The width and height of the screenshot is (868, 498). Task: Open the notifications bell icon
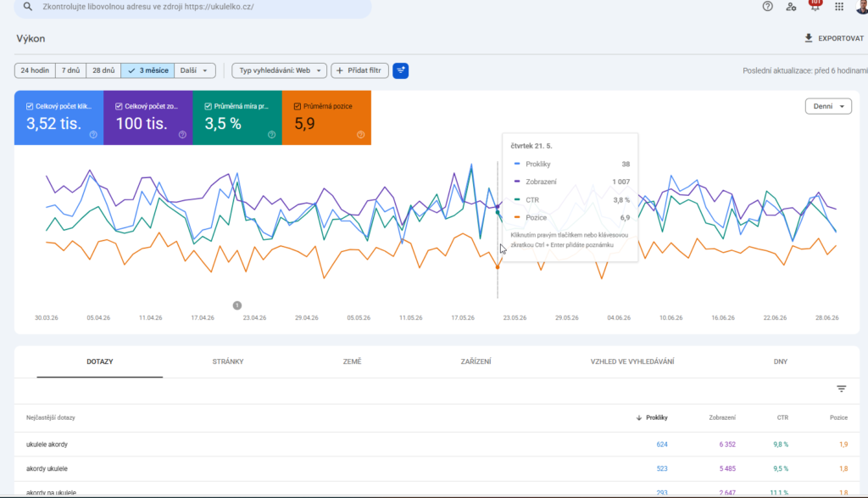(815, 6)
